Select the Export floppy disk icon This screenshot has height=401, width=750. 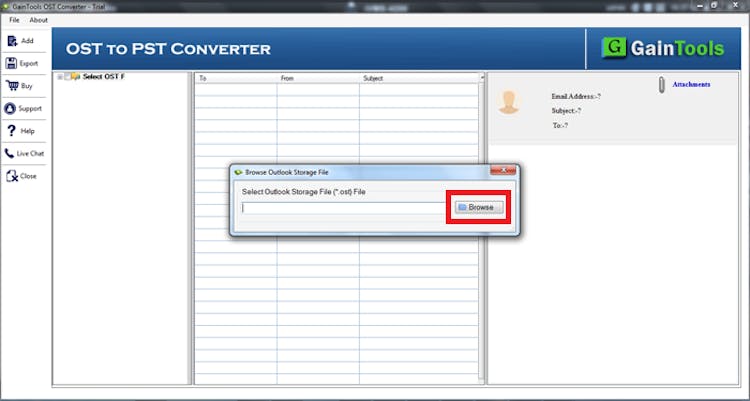(11, 63)
